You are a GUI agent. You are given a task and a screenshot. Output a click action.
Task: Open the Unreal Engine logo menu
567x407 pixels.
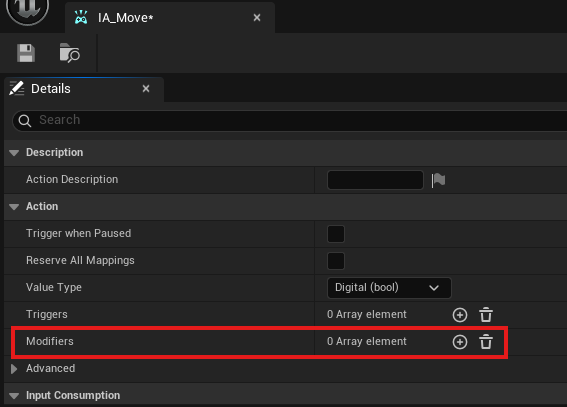pyautogui.click(x=27, y=9)
